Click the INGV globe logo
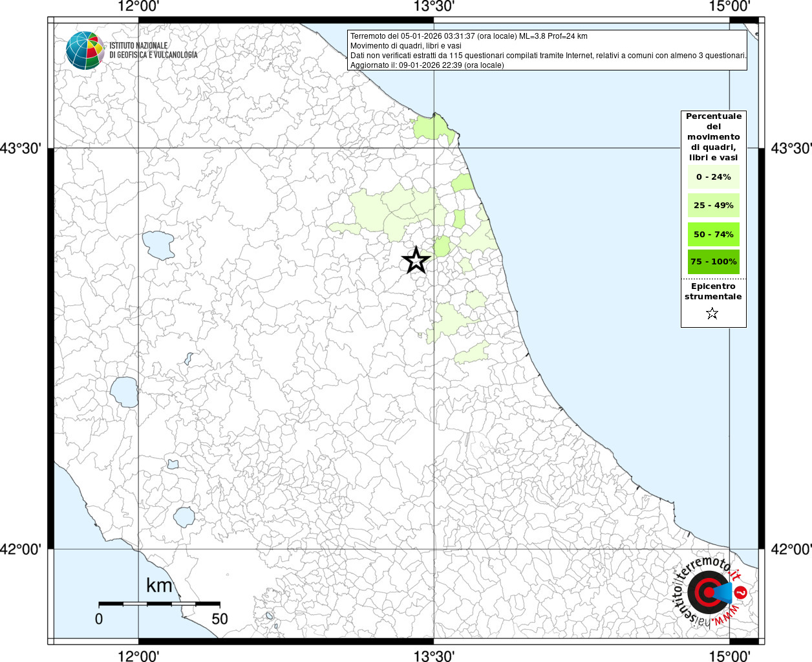Image resolution: width=812 pixels, height=662 pixels. pyautogui.click(x=85, y=50)
